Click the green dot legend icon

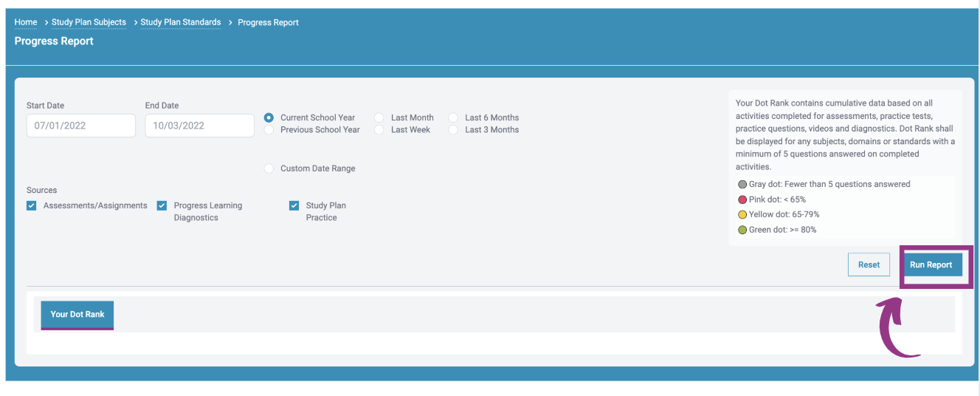tap(742, 230)
